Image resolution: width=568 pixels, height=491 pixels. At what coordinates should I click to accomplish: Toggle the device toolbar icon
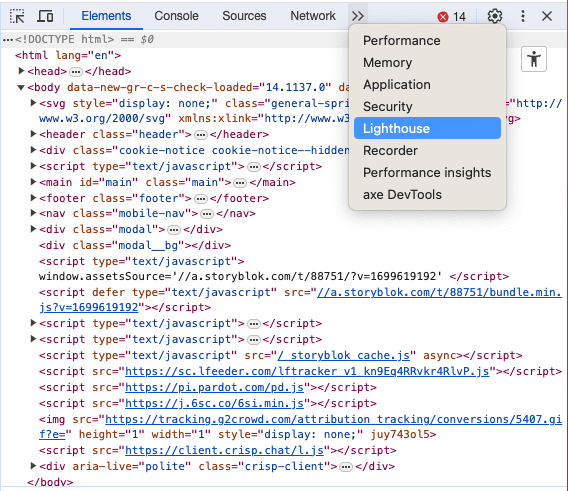click(x=45, y=16)
